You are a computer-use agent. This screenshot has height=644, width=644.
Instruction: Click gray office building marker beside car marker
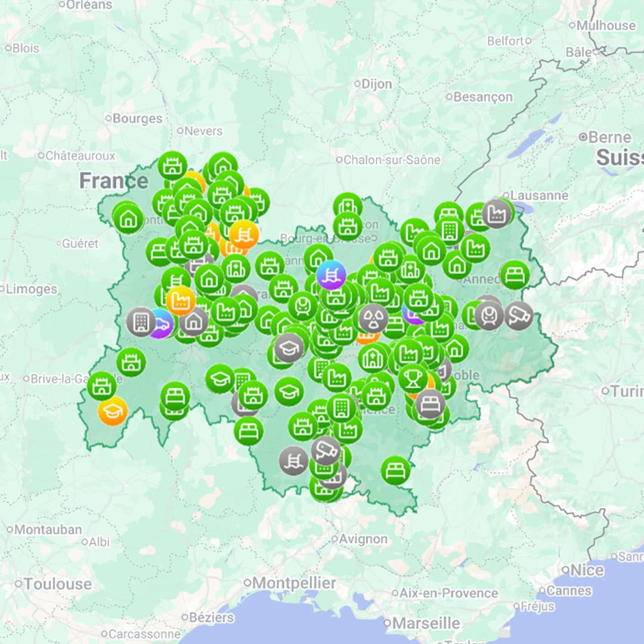click(x=141, y=321)
